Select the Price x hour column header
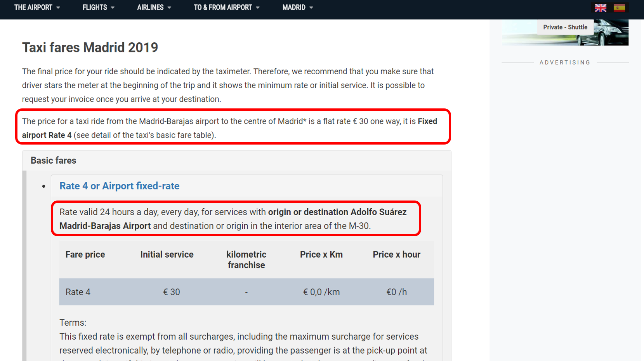Viewport: 644px width, 361px height. tap(396, 255)
